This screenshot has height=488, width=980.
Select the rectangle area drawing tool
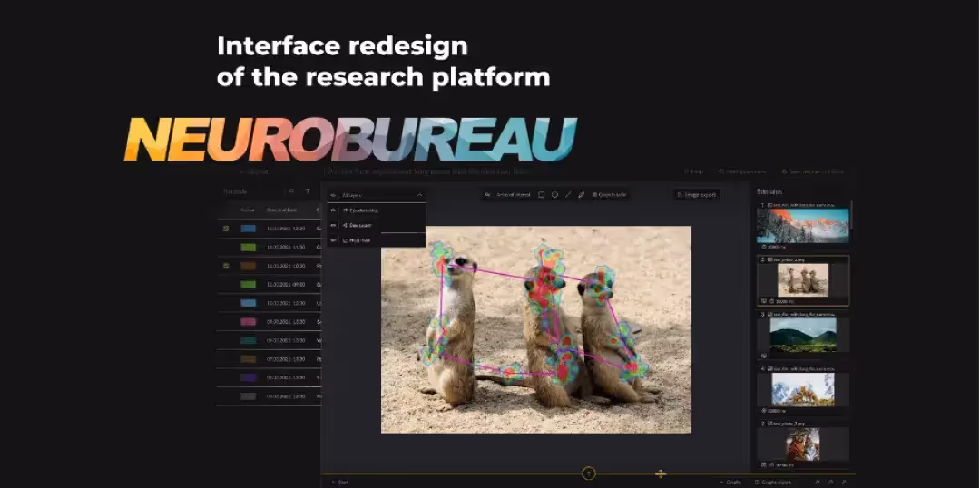tap(542, 194)
